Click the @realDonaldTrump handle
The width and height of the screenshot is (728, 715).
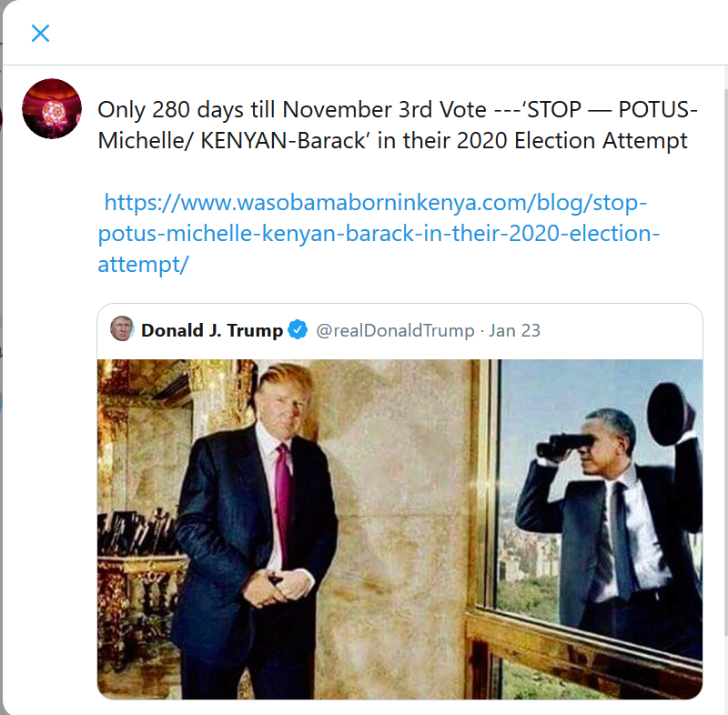395,330
